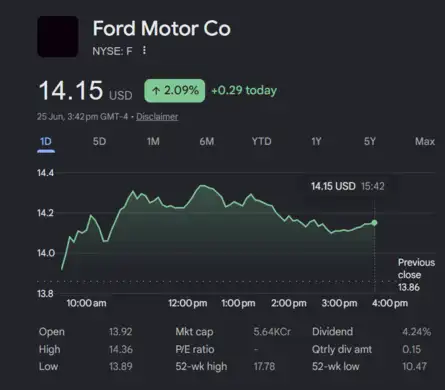Click the Dividend yield 4.24% figure
445x390 pixels.
[x=416, y=332]
